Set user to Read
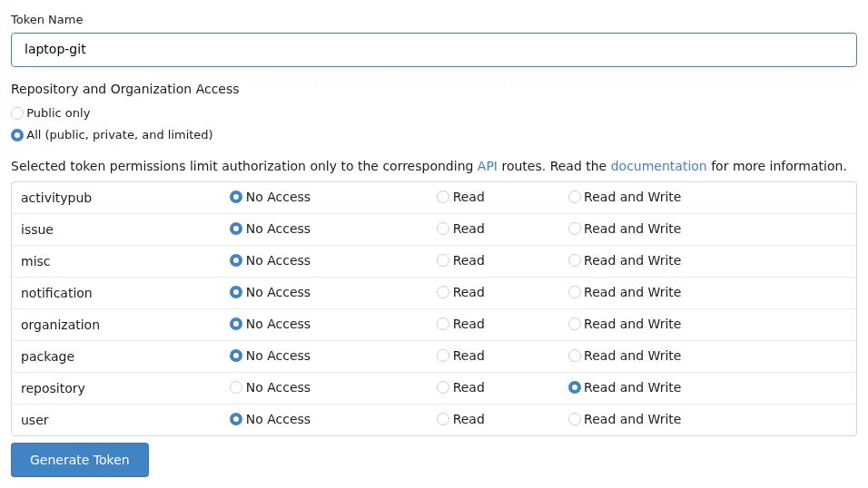 443,419
